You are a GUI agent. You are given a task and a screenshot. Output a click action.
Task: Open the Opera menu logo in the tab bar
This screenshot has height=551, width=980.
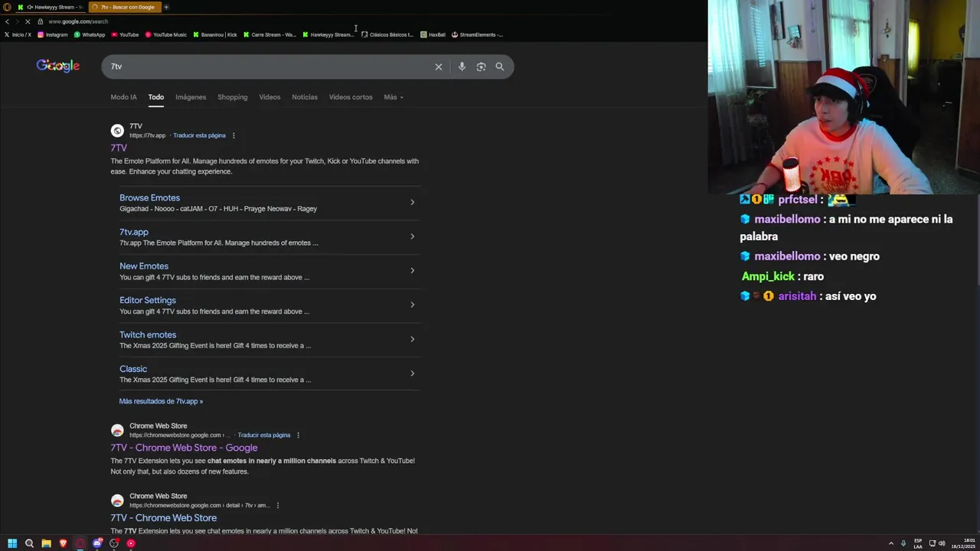click(x=7, y=7)
